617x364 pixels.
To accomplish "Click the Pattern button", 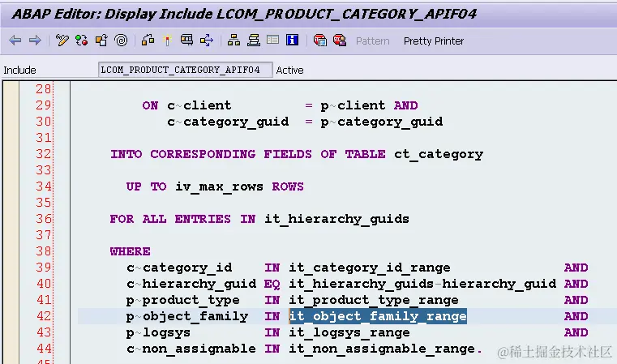I will coord(373,41).
